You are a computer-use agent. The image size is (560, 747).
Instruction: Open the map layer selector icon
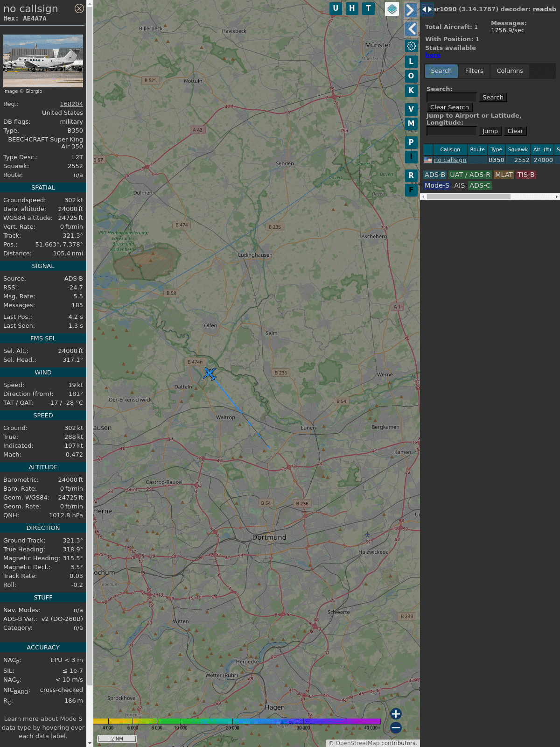pyautogui.click(x=392, y=9)
